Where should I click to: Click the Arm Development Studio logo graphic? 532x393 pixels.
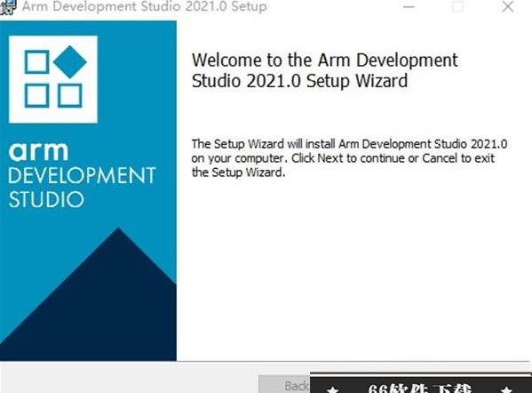click(x=53, y=79)
